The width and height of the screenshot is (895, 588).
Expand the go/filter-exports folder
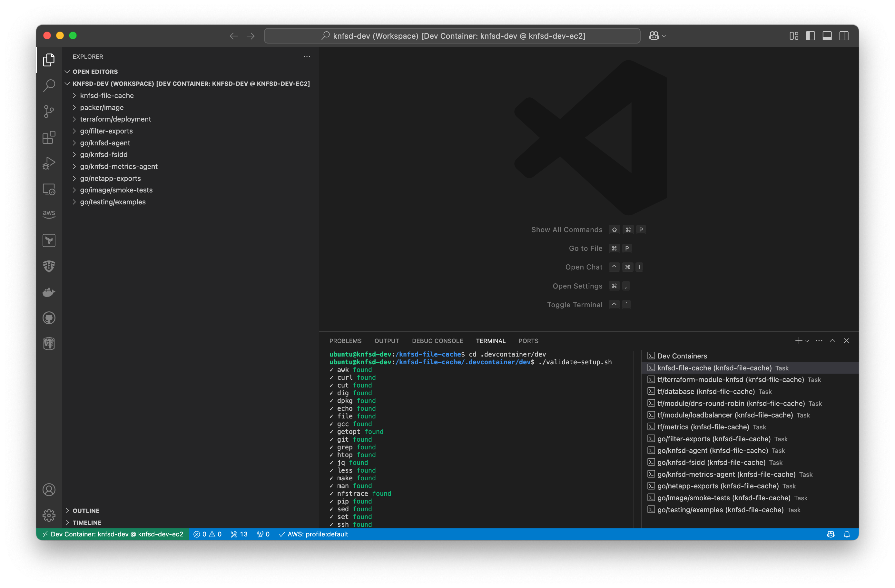191,131
